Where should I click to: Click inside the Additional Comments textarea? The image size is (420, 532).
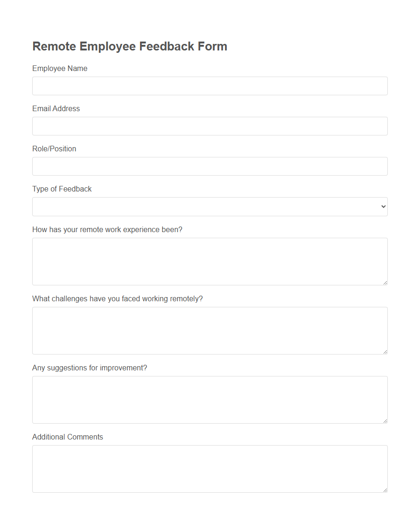coord(210,468)
